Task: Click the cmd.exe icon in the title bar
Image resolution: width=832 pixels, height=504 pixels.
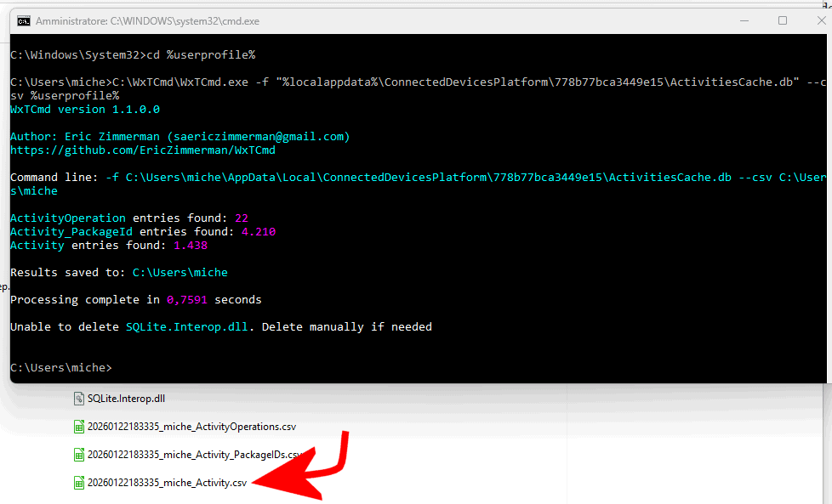Action: [x=24, y=21]
